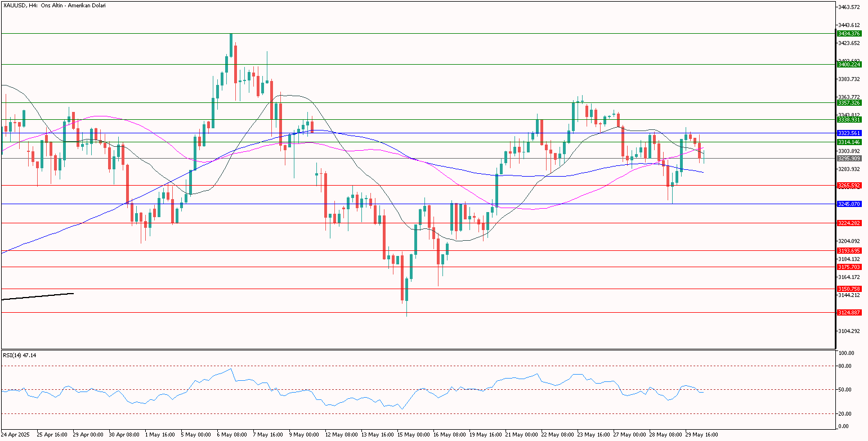Click the 3295.909 current price label
This screenshot has width=868, height=441.
[849, 158]
